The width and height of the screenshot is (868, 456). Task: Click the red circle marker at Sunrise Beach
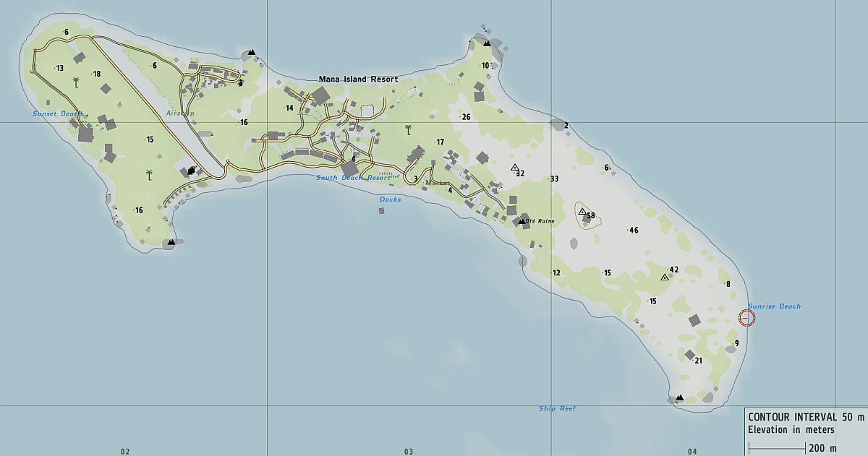click(x=746, y=317)
